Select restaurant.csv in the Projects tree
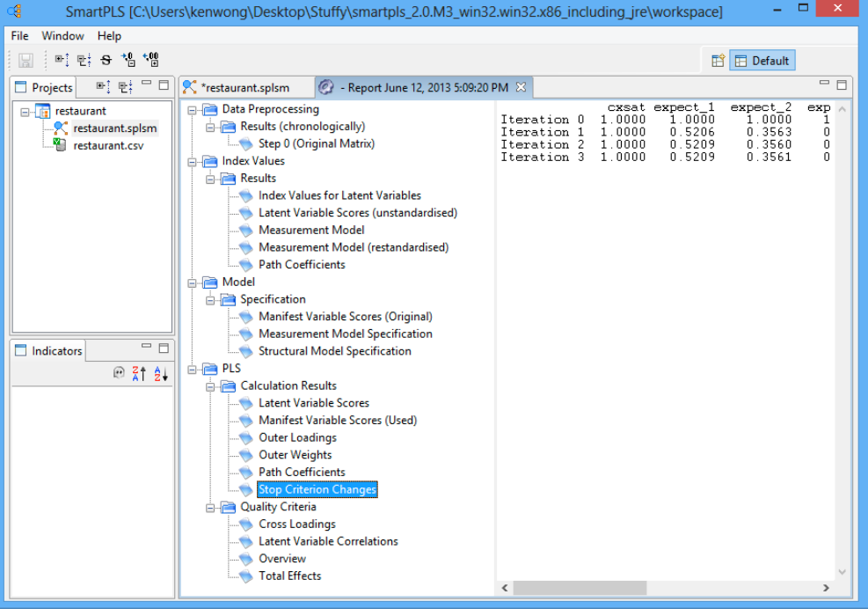The height and width of the screenshot is (609, 868). click(108, 145)
